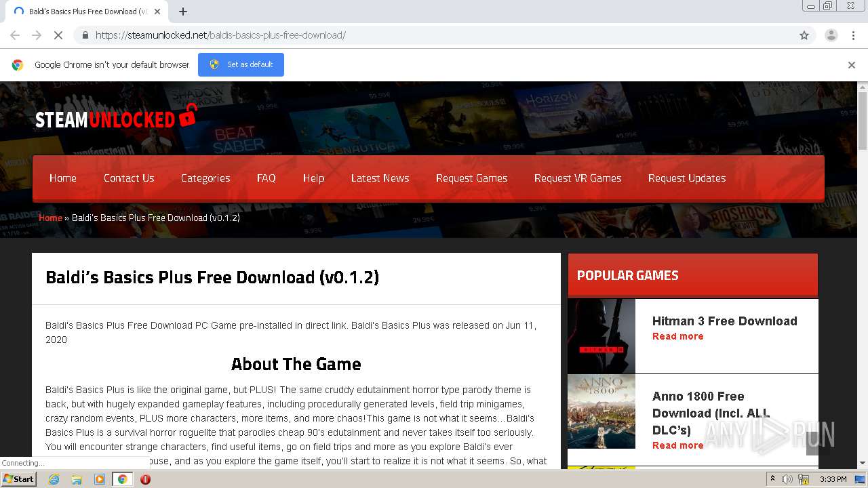Image resolution: width=868 pixels, height=488 pixels.
Task: Click the Chrome taskbar icon
Action: pos(122,479)
